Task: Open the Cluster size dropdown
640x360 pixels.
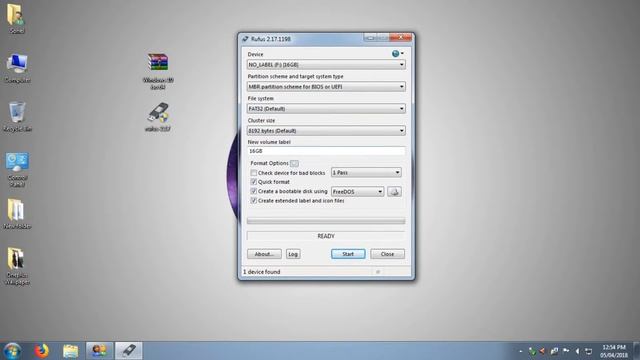Action: (x=326, y=131)
